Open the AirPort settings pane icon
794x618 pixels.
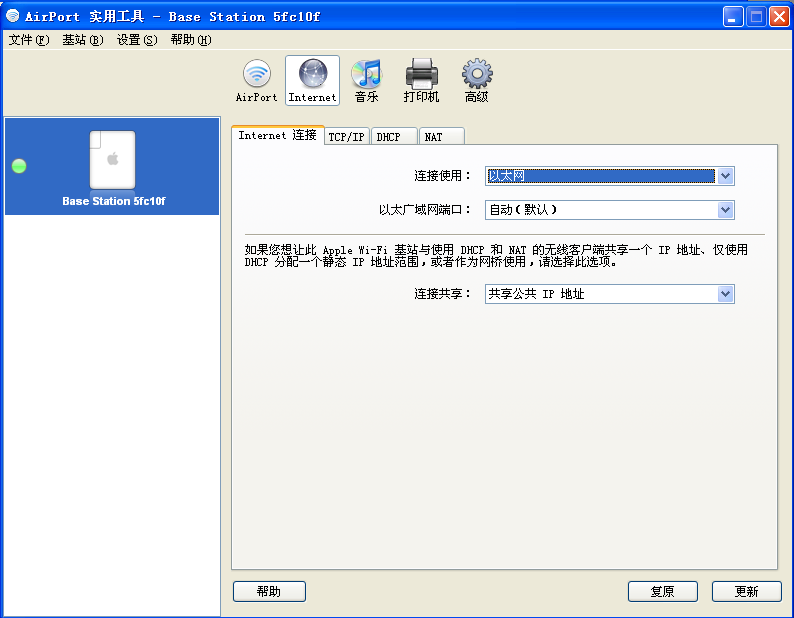[x=257, y=81]
